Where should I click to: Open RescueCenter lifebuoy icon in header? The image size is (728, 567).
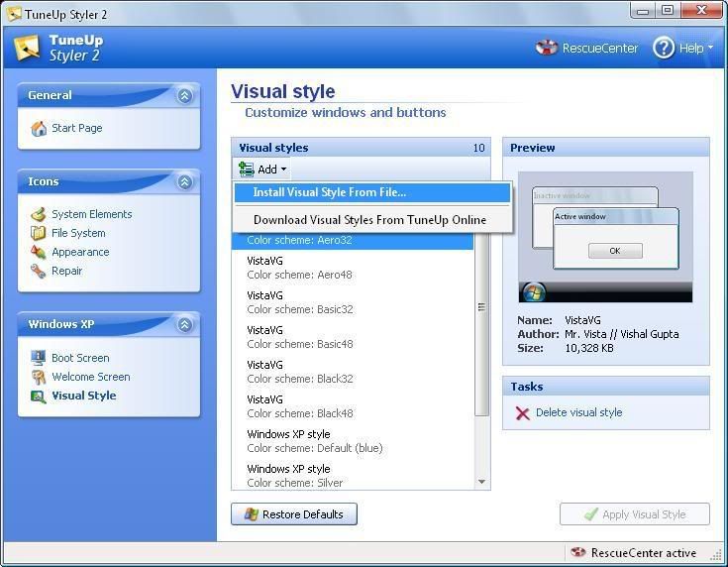click(547, 48)
